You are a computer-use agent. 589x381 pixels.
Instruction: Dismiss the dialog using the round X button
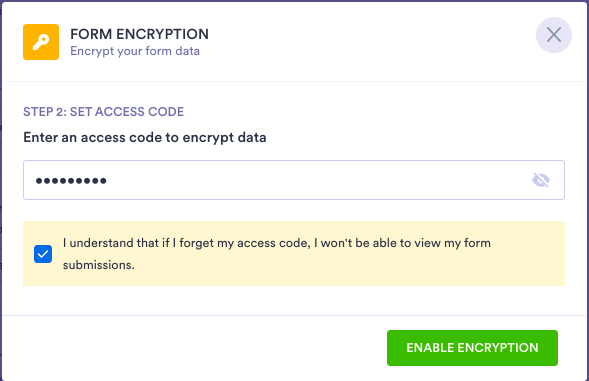click(x=554, y=35)
